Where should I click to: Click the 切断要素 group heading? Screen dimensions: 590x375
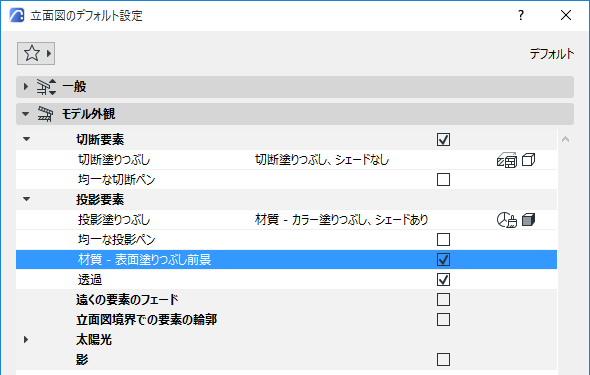(100, 140)
